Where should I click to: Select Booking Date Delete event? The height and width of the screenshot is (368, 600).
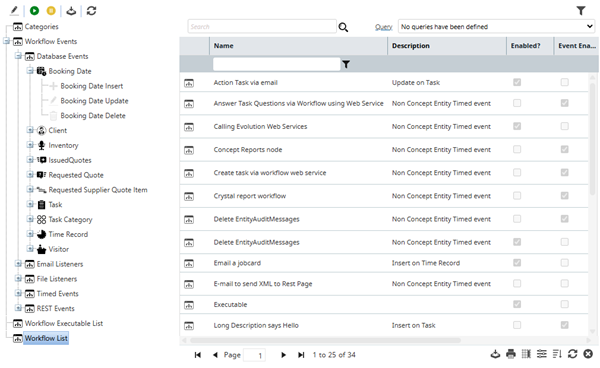pyautogui.click(x=93, y=116)
